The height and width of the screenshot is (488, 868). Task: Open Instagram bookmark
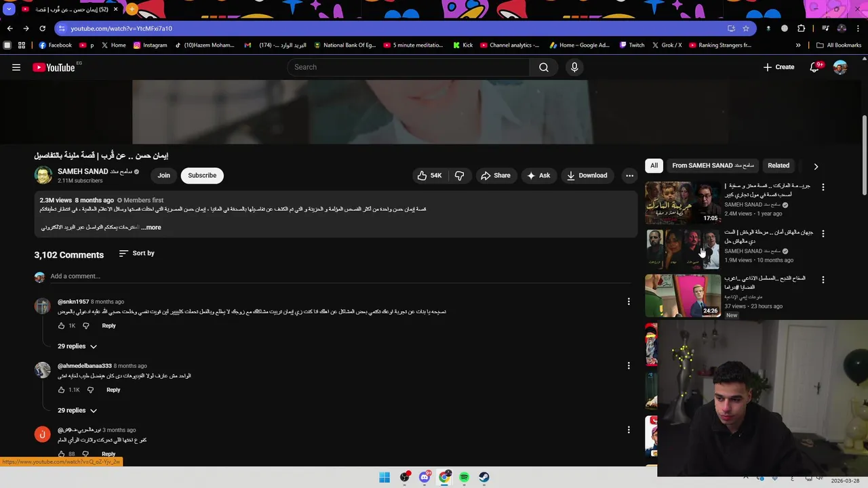click(150, 45)
